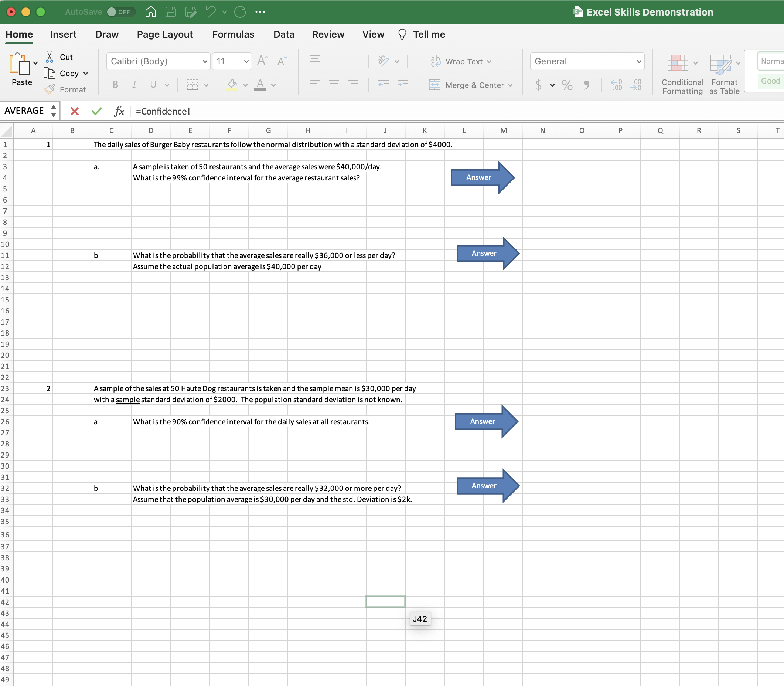
Task: Confirm the formula with the checkmark icon
Action: [96, 111]
